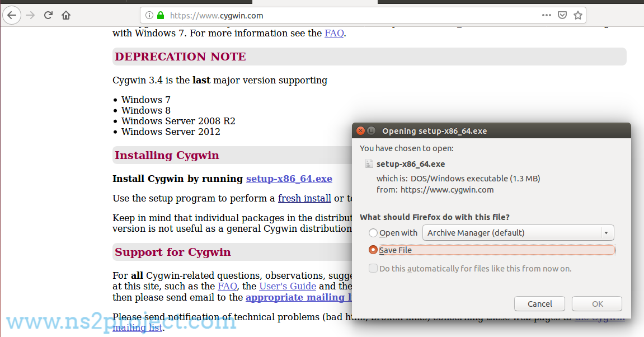Click the Windows 8 list item
The width and height of the screenshot is (644, 337).
(146, 110)
